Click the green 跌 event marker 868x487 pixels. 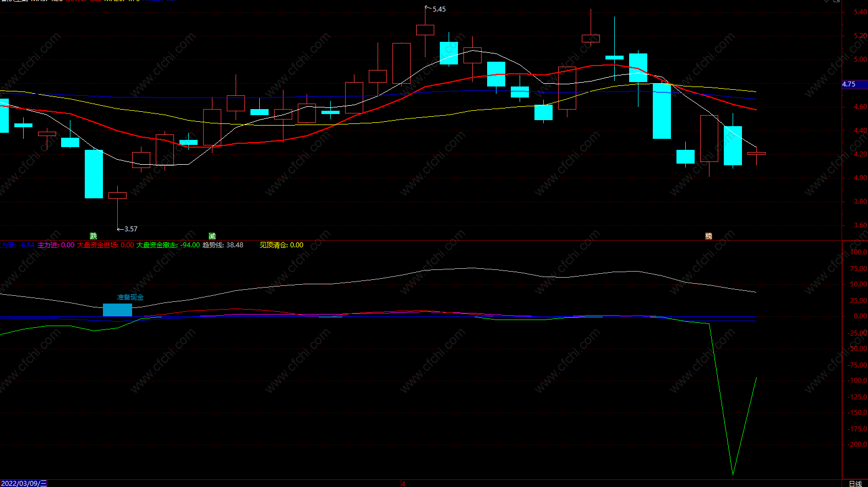point(94,236)
